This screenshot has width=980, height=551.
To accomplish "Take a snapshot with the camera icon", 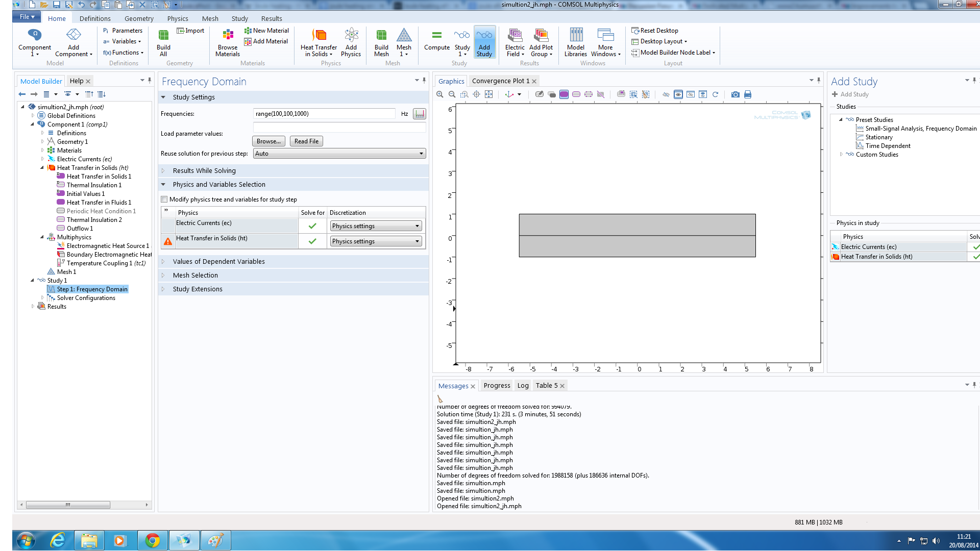I will 735,94.
